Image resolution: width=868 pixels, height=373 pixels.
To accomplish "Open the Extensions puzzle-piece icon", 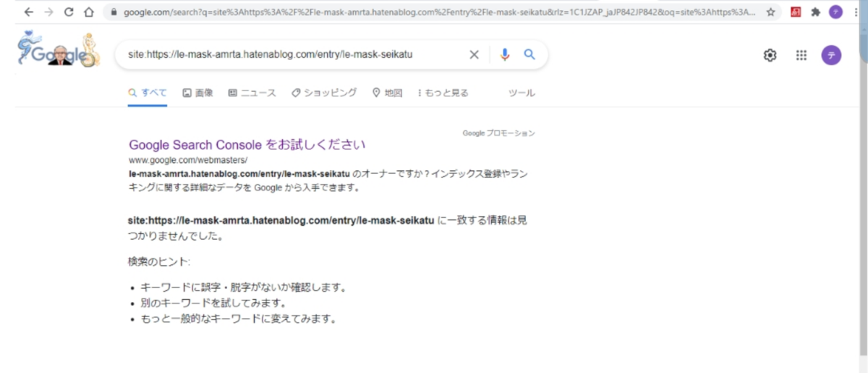I will coord(816,12).
